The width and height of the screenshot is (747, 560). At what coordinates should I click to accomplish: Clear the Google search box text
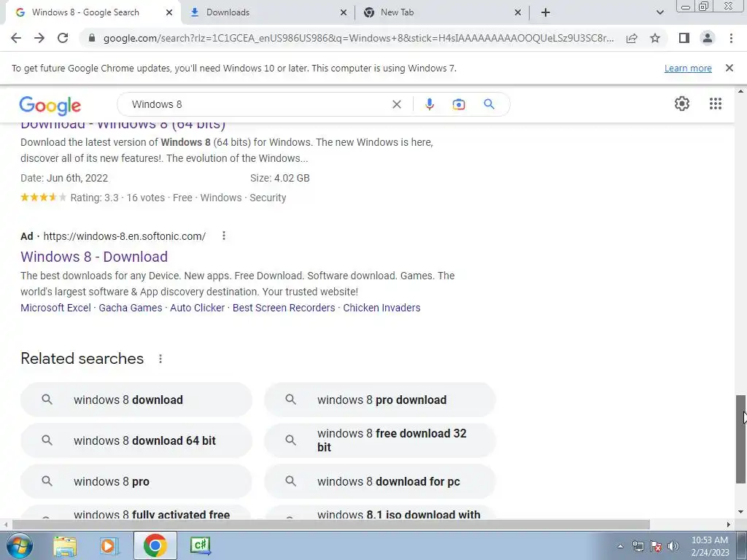tap(396, 104)
